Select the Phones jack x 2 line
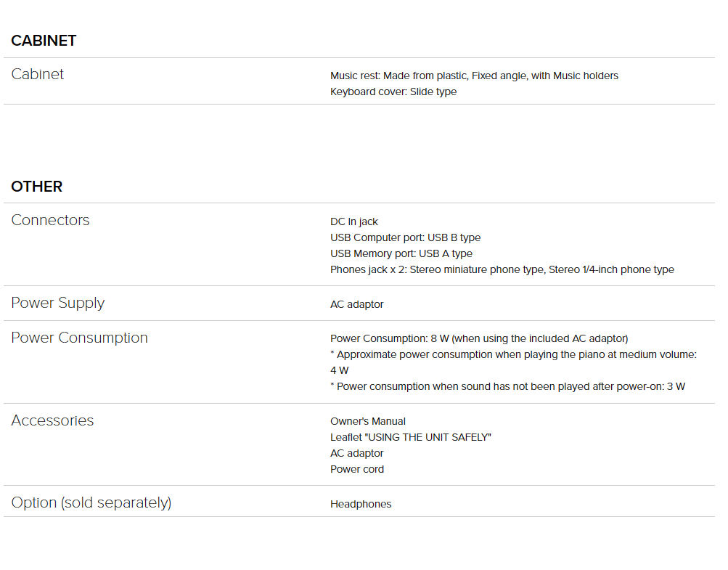Viewport: 728px width, 570px height. click(x=502, y=269)
